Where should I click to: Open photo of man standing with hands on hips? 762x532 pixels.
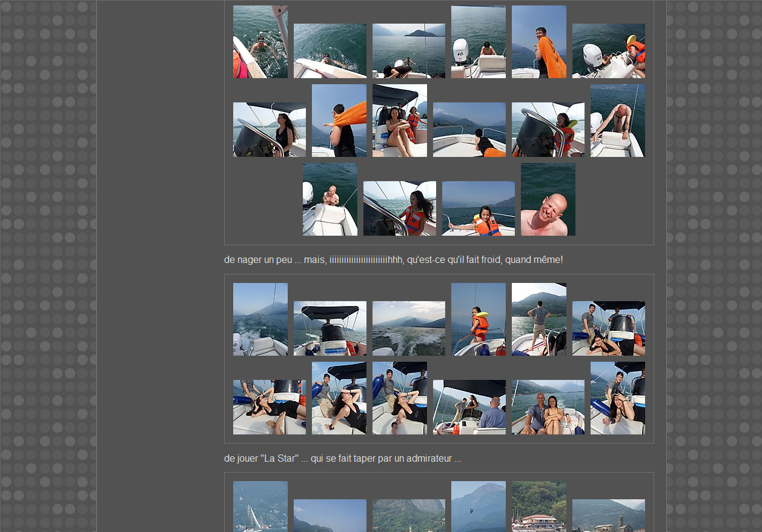[538, 319]
